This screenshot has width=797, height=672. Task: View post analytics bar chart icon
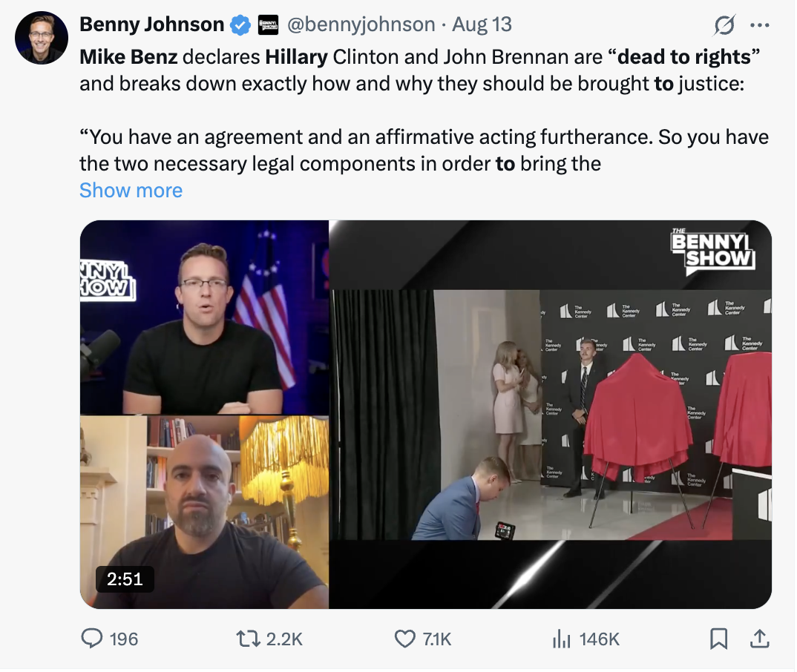[x=561, y=639]
